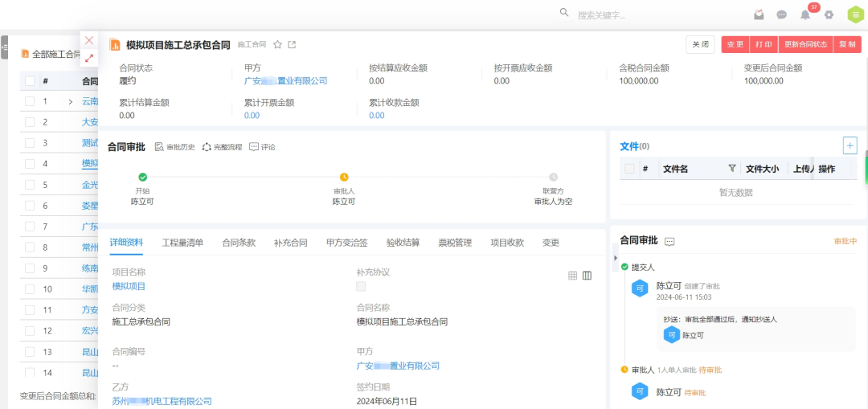Collapse the right-side approval panel with the arrow
868x409 pixels.
click(614, 258)
